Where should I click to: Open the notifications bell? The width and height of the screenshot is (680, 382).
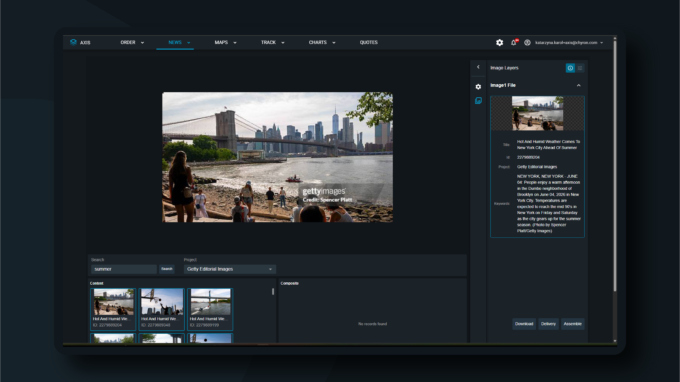point(514,42)
